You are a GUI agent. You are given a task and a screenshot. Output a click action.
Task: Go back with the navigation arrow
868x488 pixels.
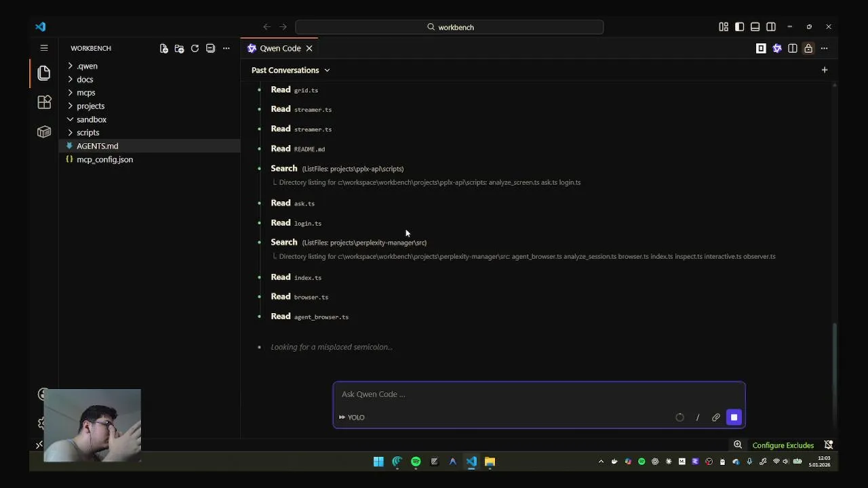(x=267, y=27)
